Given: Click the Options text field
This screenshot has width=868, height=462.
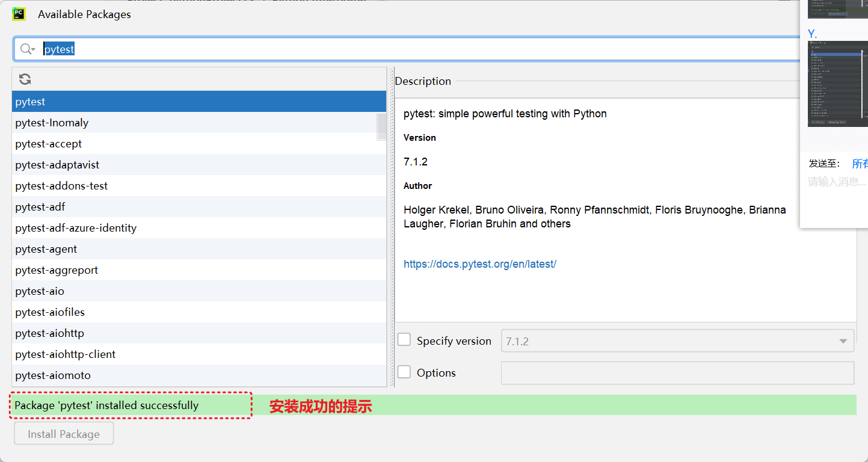Looking at the screenshot, I should pyautogui.click(x=677, y=373).
